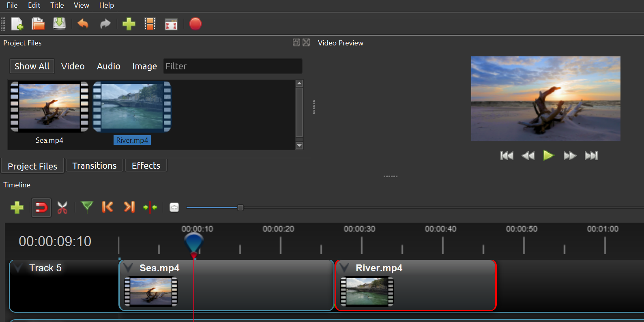Select the River.mp4 thumbnail in Project Files
This screenshot has height=322, width=644.
click(132, 107)
